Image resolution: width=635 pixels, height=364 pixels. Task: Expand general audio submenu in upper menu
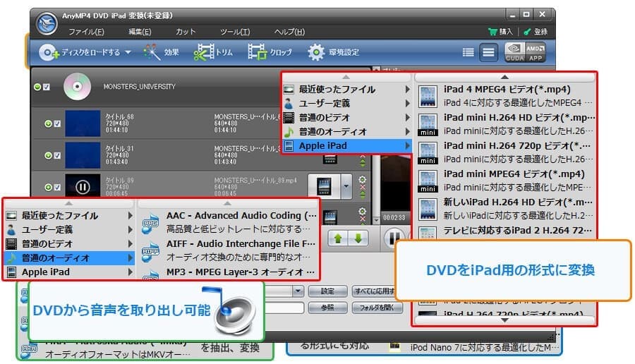pyautogui.click(x=407, y=132)
